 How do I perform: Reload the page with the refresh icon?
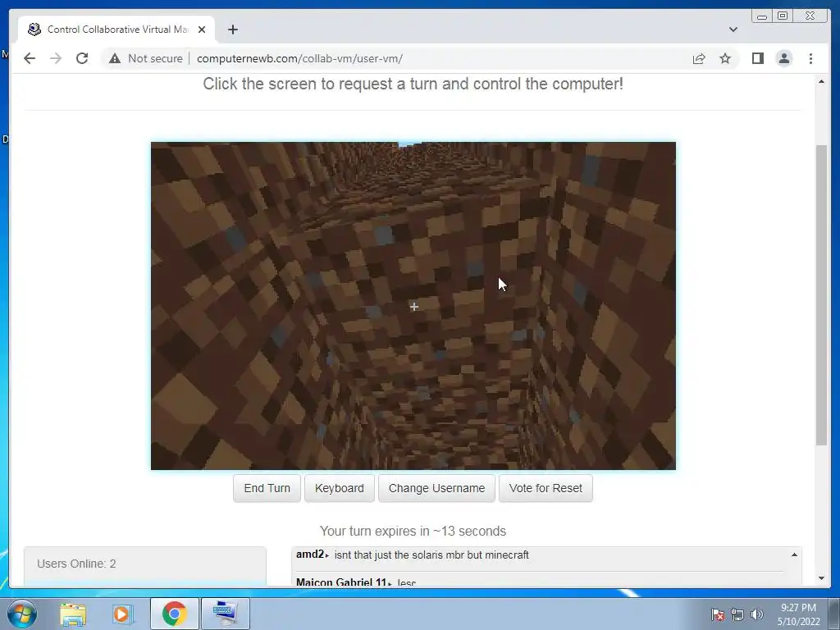[82, 58]
